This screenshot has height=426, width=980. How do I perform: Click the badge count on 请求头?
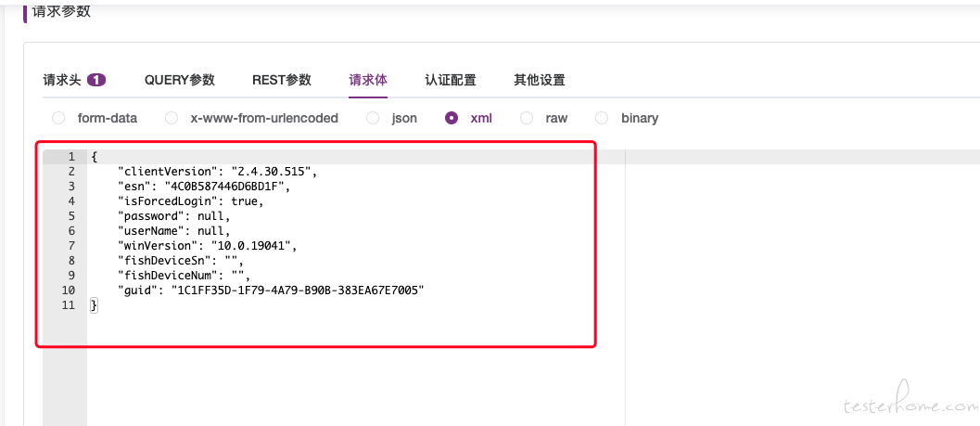96,80
